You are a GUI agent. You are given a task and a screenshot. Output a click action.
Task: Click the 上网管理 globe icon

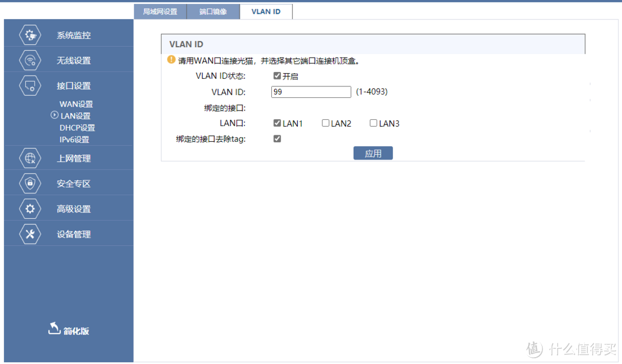pyautogui.click(x=30, y=158)
